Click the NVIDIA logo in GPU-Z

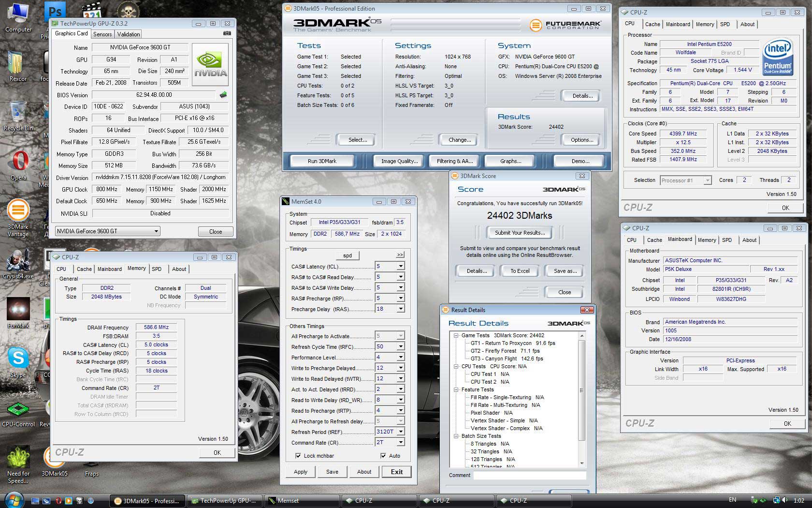pyautogui.click(x=210, y=65)
